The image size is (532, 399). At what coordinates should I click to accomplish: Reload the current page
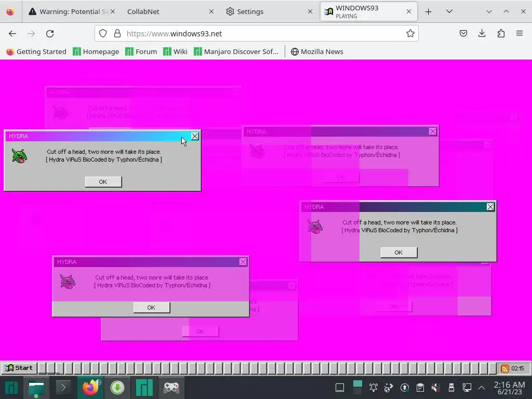pos(50,34)
